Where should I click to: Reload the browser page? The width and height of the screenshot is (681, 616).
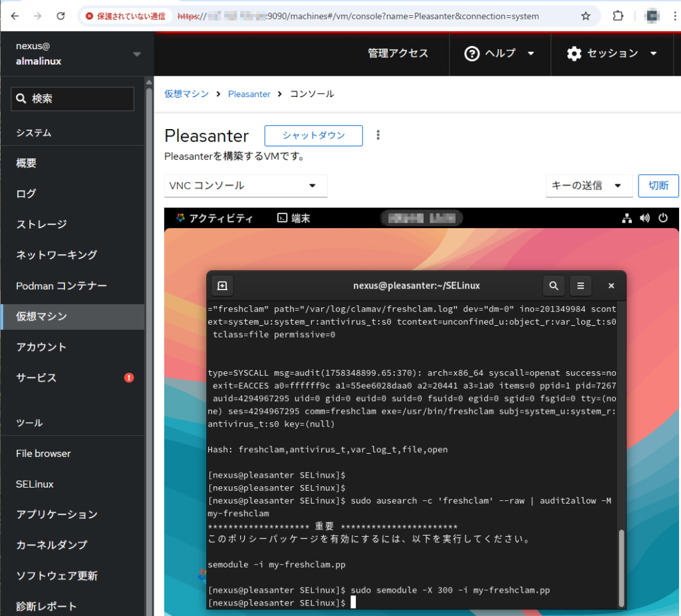[61, 16]
